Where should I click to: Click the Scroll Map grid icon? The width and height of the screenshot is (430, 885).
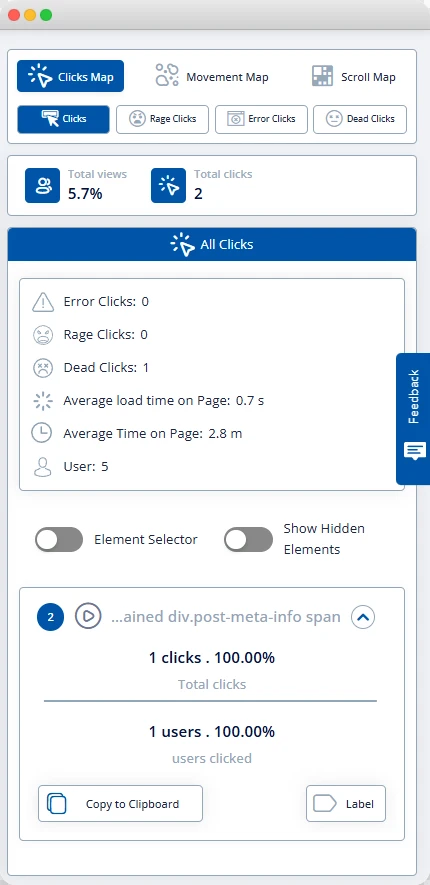point(322,76)
